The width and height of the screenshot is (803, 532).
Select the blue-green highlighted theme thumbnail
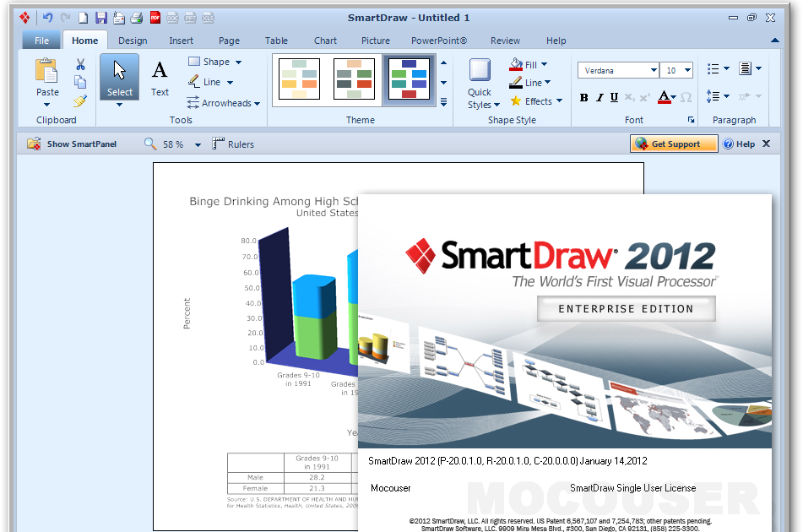pos(409,79)
